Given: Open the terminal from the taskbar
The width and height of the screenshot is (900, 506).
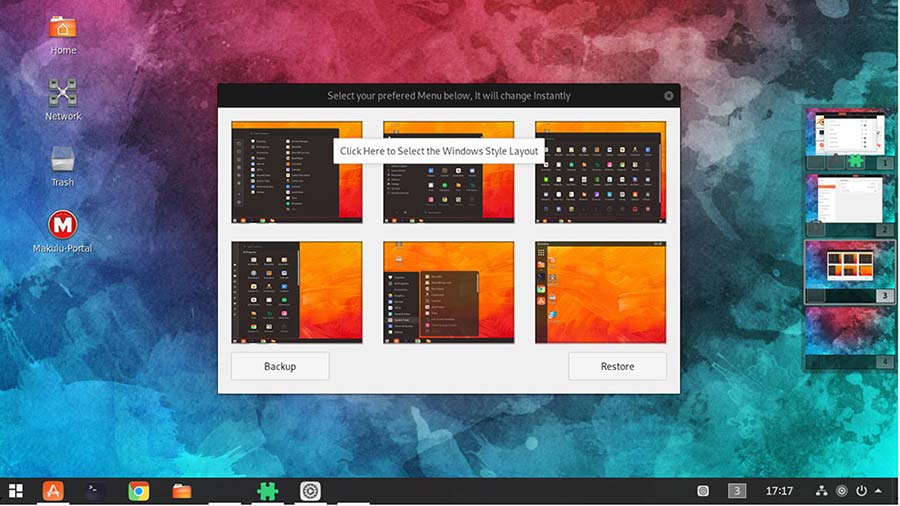Looking at the screenshot, I should [95, 491].
